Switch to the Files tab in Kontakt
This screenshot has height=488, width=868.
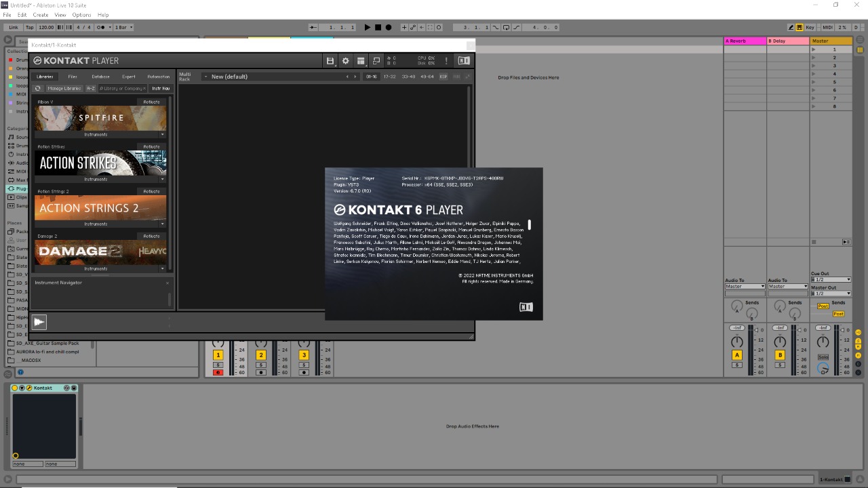click(73, 77)
